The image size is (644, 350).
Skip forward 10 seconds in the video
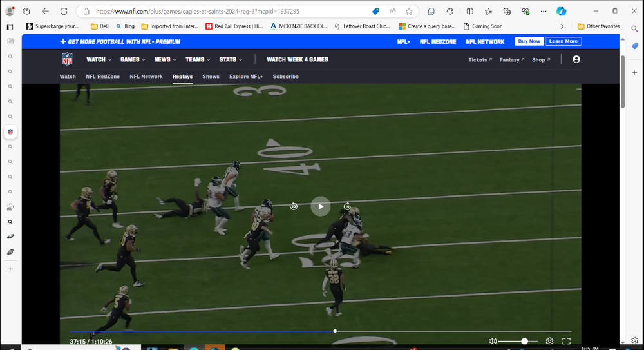click(347, 206)
